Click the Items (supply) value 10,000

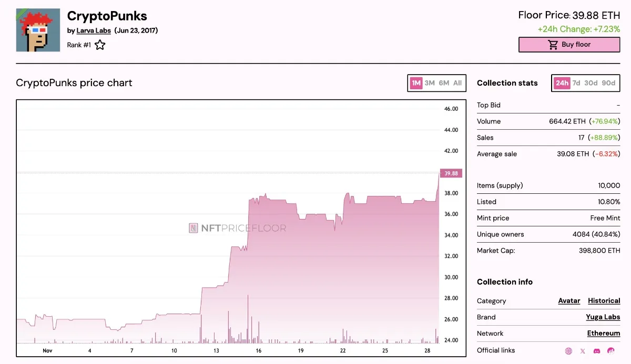pos(609,185)
